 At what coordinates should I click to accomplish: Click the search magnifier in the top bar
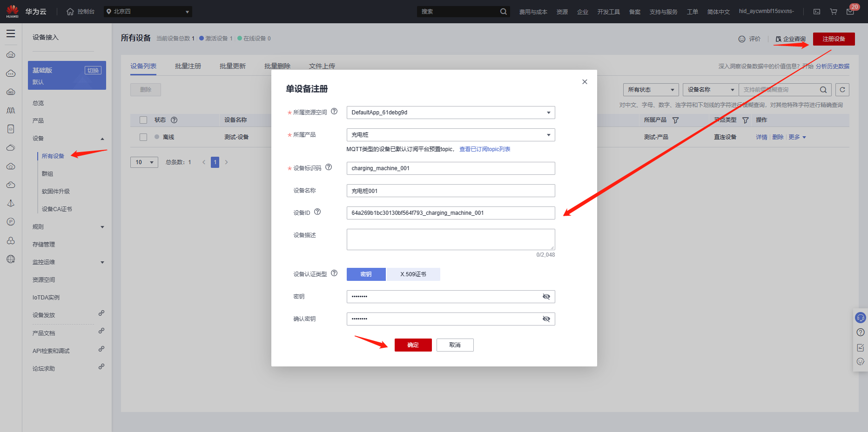[x=504, y=12]
